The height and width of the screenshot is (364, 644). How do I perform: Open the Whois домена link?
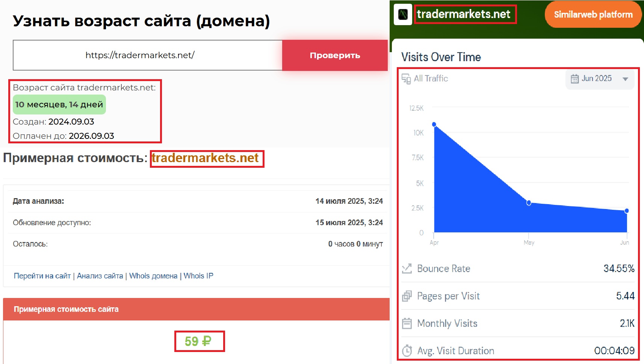click(153, 276)
